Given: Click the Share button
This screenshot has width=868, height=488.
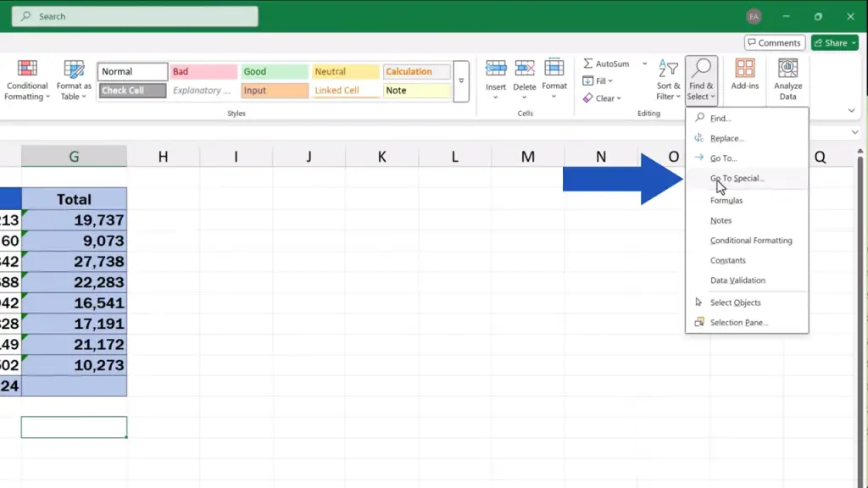Looking at the screenshot, I should click(834, 43).
